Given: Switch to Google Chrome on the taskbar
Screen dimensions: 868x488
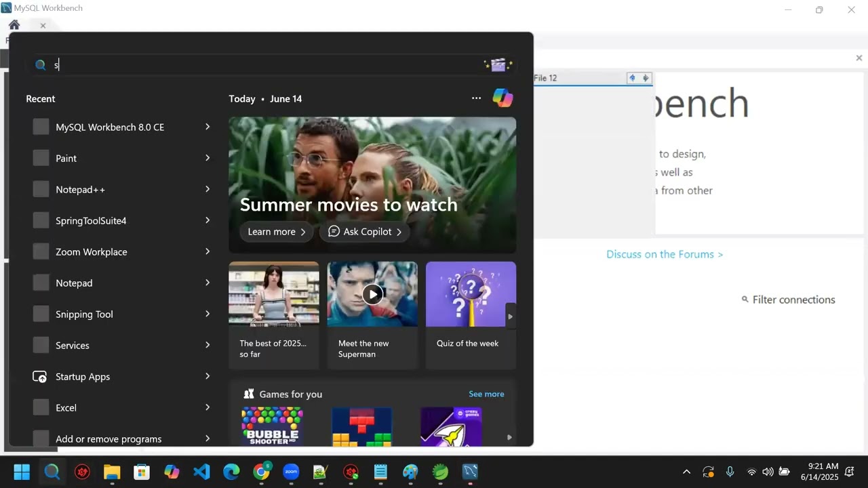Looking at the screenshot, I should [x=261, y=472].
